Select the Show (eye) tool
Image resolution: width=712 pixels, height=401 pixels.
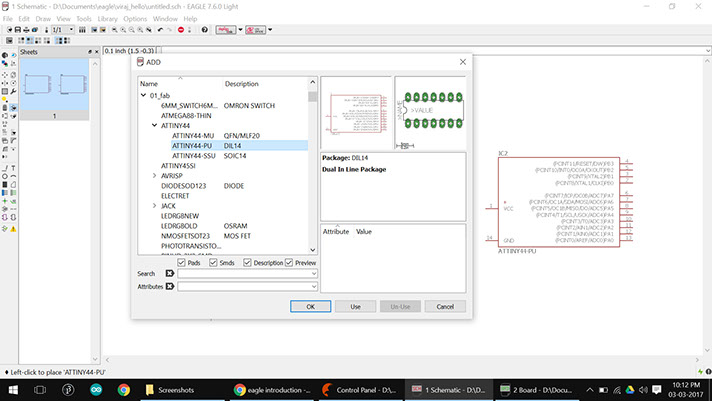[13, 55]
